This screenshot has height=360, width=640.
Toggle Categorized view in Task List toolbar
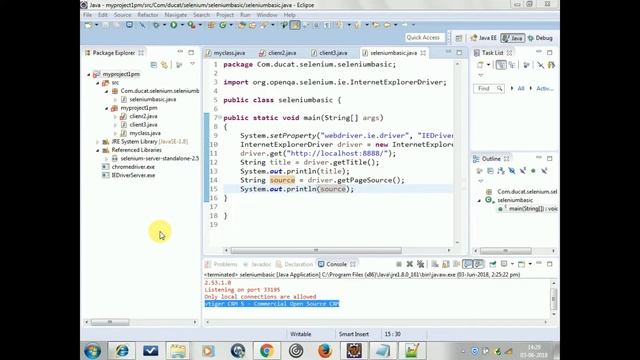click(x=501, y=65)
